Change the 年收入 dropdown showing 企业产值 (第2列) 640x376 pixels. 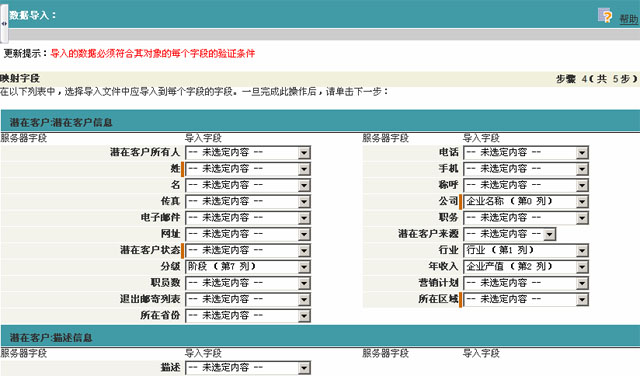click(526, 267)
